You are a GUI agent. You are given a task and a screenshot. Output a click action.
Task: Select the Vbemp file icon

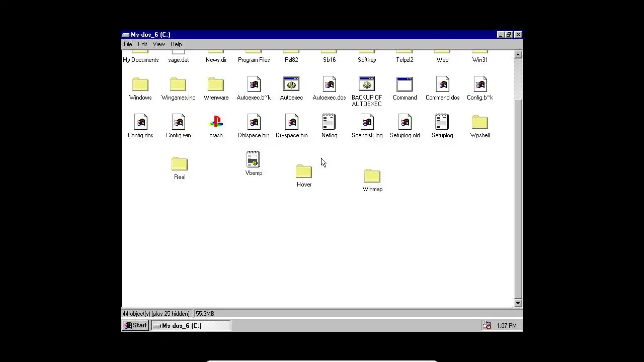pyautogui.click(x=254, y=159)
